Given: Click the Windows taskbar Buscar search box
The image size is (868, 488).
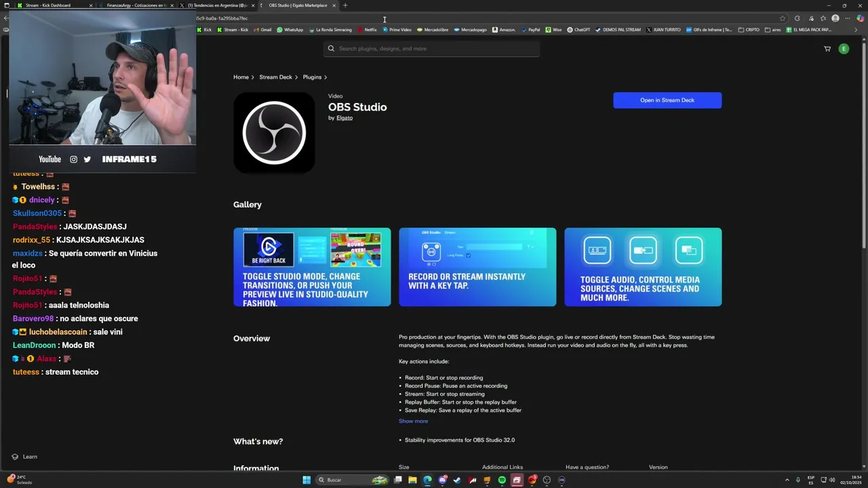Looking at the screenshot, I should (353, 480).
